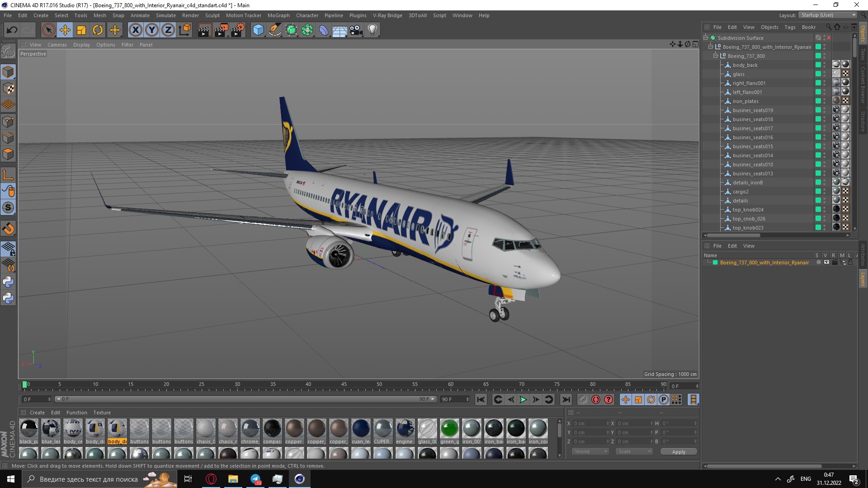Collapse the Boeing_737_800 group

715,56
